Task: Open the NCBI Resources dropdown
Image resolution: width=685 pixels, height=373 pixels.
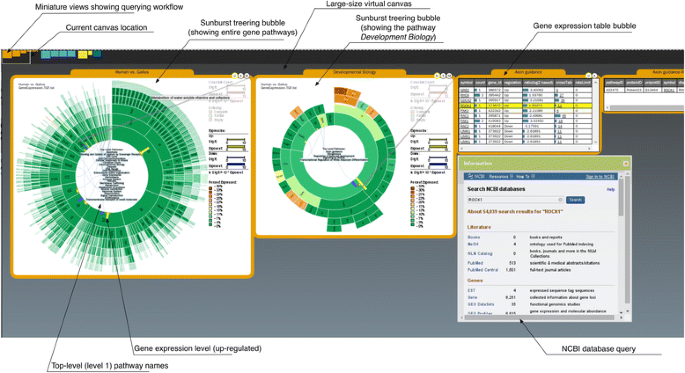Action: [501, 176]
